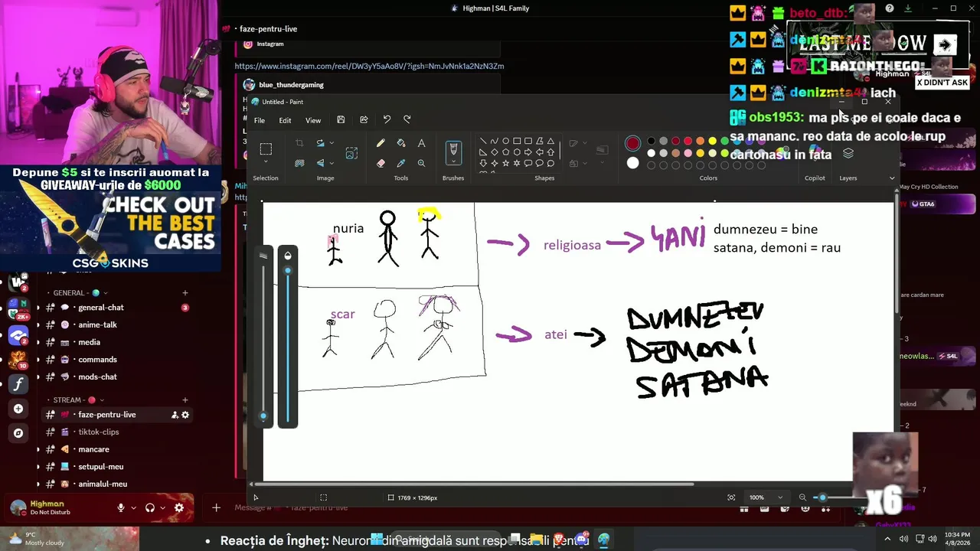
Task: Open microphone input options arrow
Action: pyautogui.click(x=133, y=507)
